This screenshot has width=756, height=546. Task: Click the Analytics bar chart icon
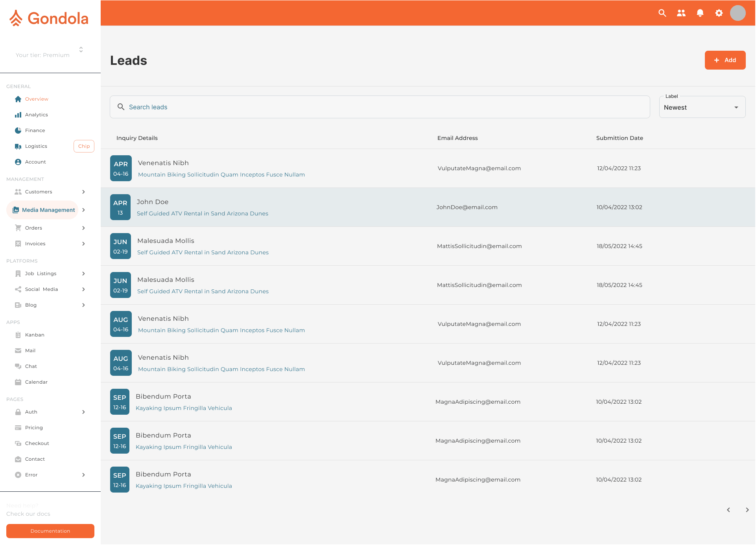(18, 115)
